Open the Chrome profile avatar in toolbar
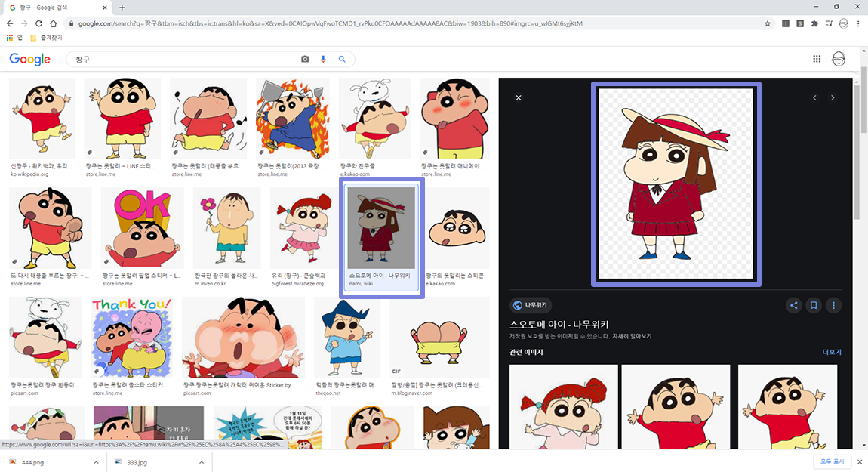This screenshot has height=475, width=868. (844, 24)
